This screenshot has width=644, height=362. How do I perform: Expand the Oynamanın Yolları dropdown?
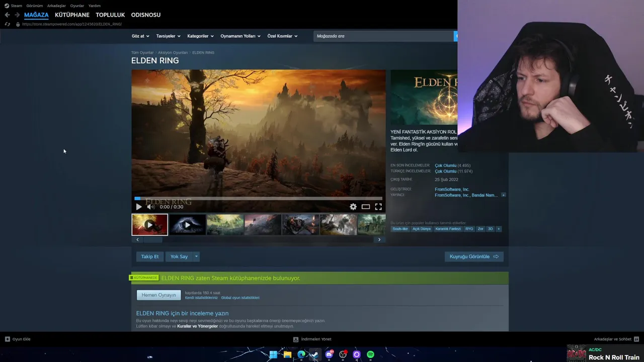pyautogui.click(x=240, y=36)
